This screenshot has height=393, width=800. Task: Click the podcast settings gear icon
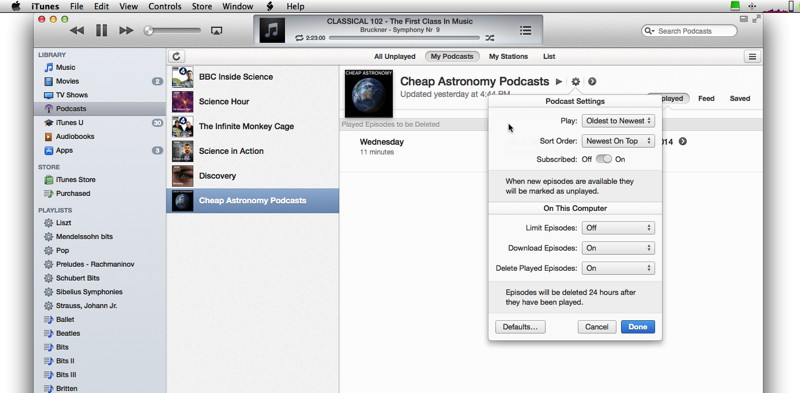click(576, 82)
